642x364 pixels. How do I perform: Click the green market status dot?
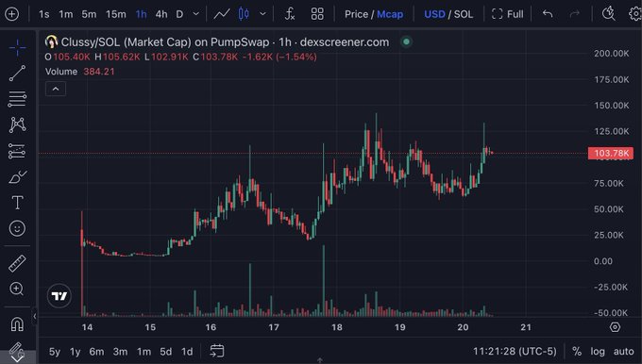point(406,41)
